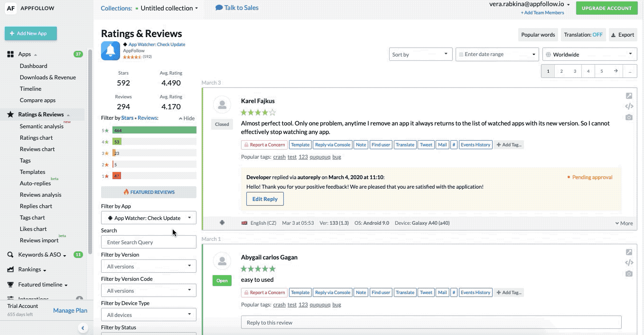Take screenshot of Karel Fajkus review via camera icon
The width and height of the screenshot is (644, 335).
(629, 117)
